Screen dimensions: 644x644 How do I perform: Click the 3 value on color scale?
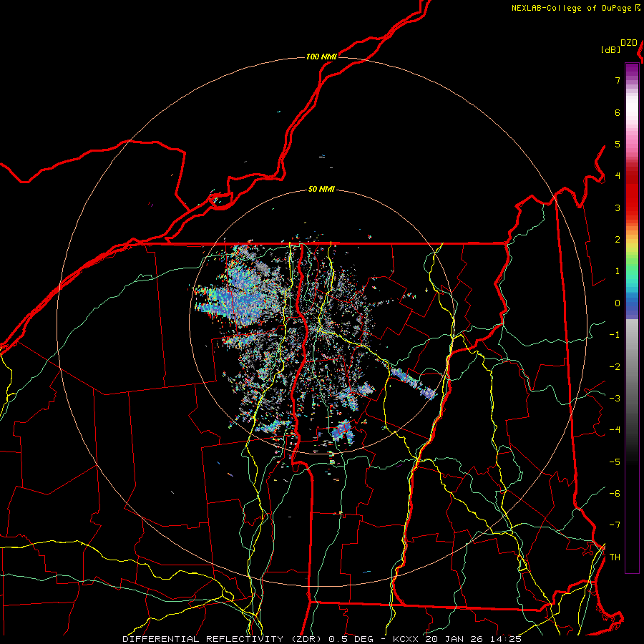[618, 208]
